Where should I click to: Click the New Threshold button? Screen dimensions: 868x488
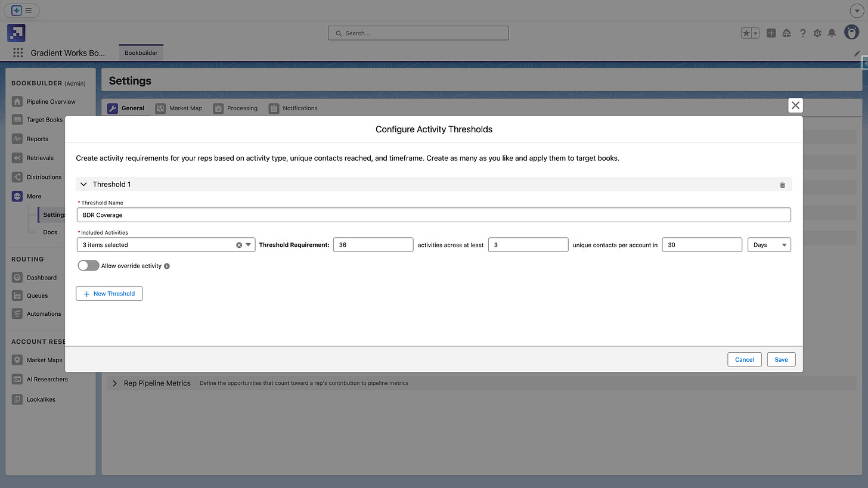pyautogui.click(x=109, y=294)
